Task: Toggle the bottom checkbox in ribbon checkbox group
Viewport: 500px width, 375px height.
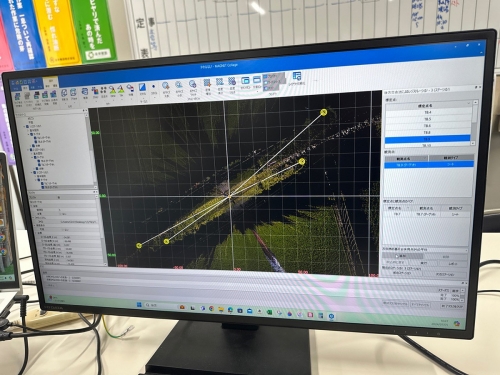Action: 266,88
